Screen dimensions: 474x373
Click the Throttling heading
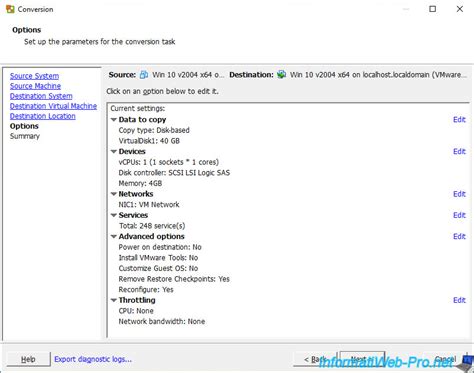(137, 300)
